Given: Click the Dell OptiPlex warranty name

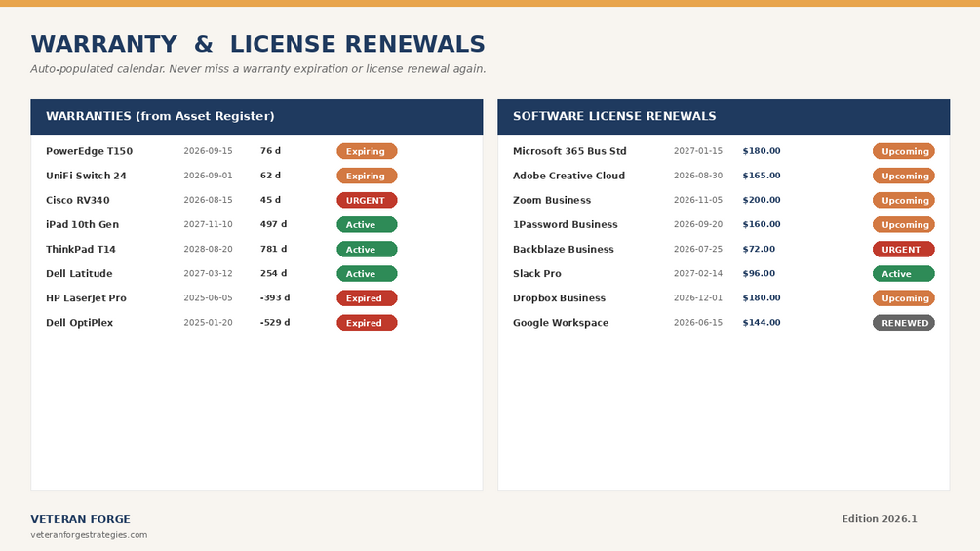Looking at the screenshot, I should [79, 323].
